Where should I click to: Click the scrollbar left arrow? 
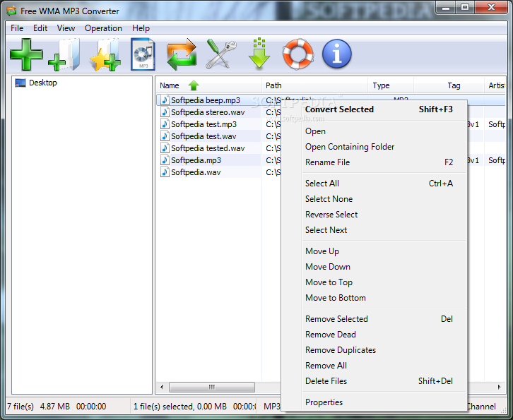coord(162,388)
